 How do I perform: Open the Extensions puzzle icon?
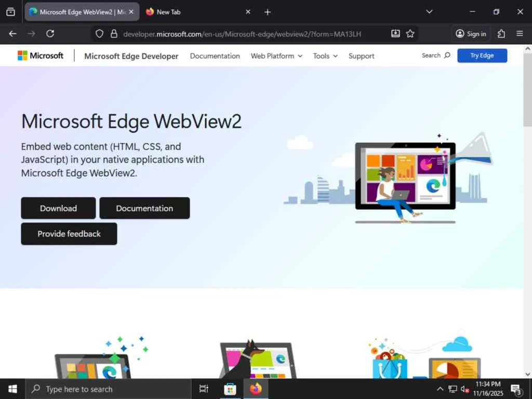(501, 34)
